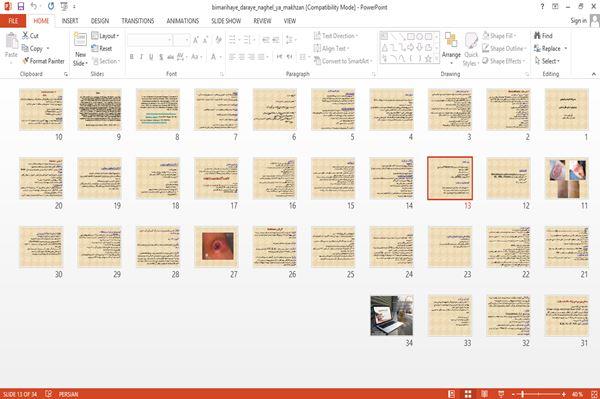The height and width of the screenshot is (399, 600).
Task: Toggle Italic formatting
Action: pyautogui.click(x=142, y=57)
